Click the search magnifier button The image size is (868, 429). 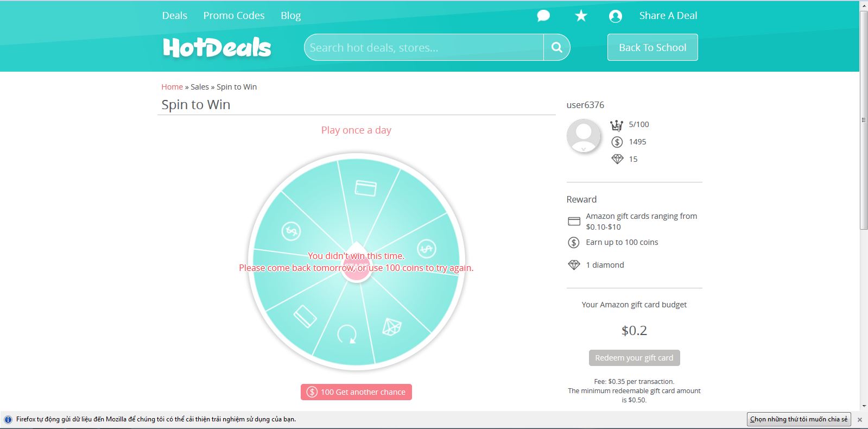click(557, 47)
